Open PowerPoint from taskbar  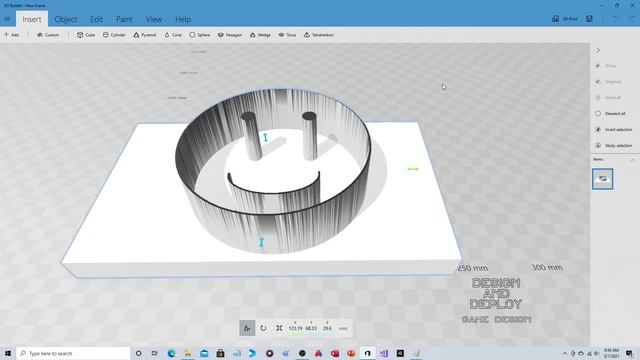[351, 353]
